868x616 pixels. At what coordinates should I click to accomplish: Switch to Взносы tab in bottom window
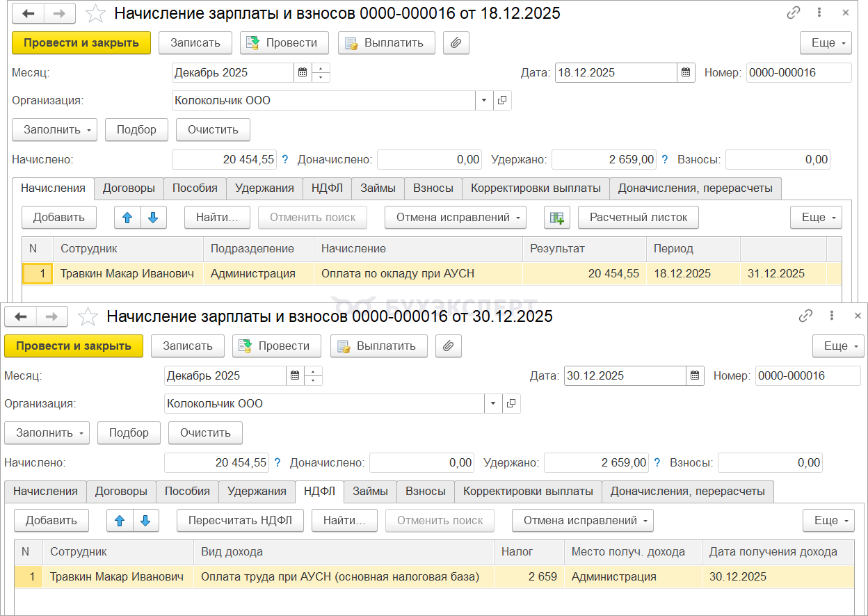[425, 491]
